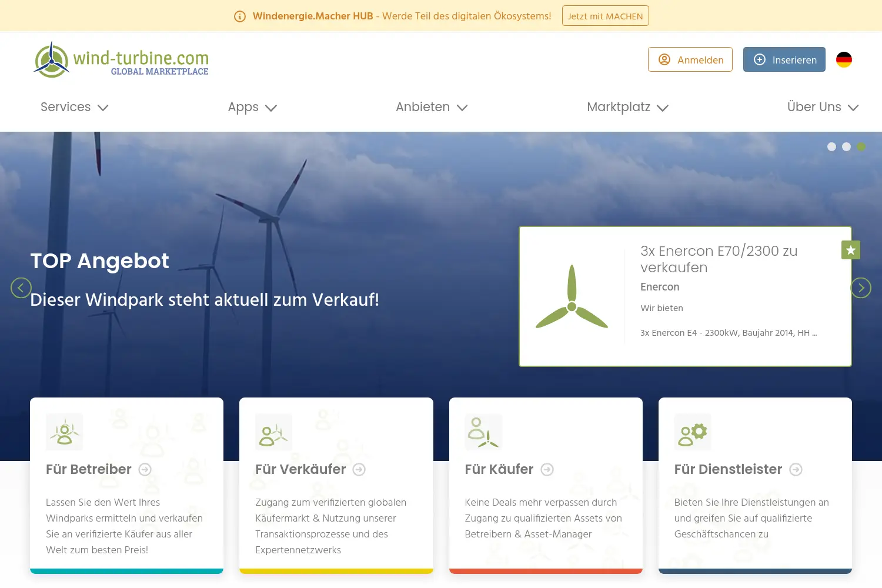Select the third green carousel dot
This screenshot has width=882, height=588.
tap(861, 147)
